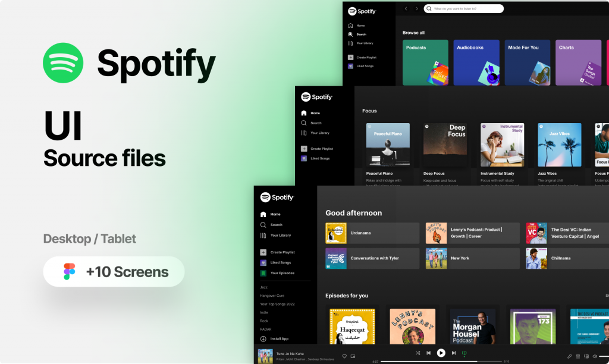Viewport: 609px width, 364px height.
Task: Open Your Library icon in the Good afternoon window
Action: 263,235
